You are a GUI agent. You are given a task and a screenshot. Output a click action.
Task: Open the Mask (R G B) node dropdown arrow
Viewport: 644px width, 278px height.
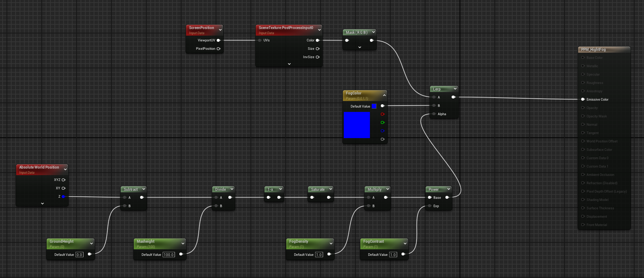(373, 32)
